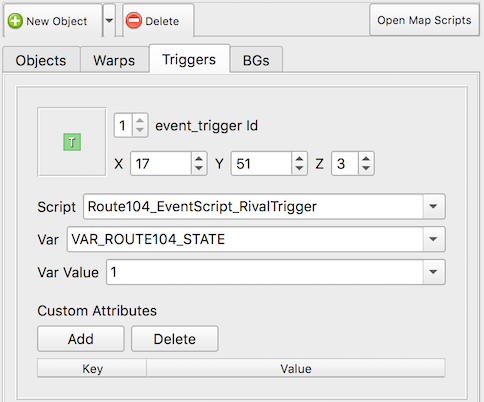484x402 pixels.
Task: Click Delete under Custom Attributes
Action: [175, 339]
